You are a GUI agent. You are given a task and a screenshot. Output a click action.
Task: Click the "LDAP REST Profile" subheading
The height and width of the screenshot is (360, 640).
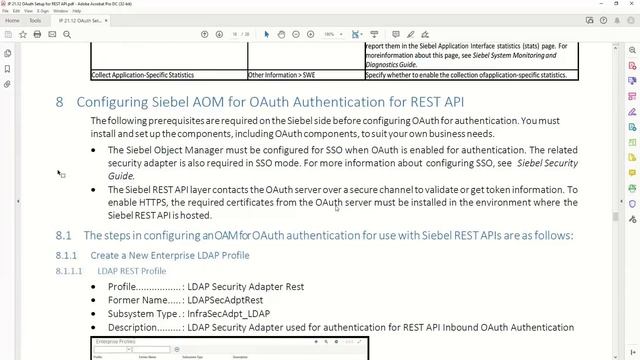pos(132,271)
